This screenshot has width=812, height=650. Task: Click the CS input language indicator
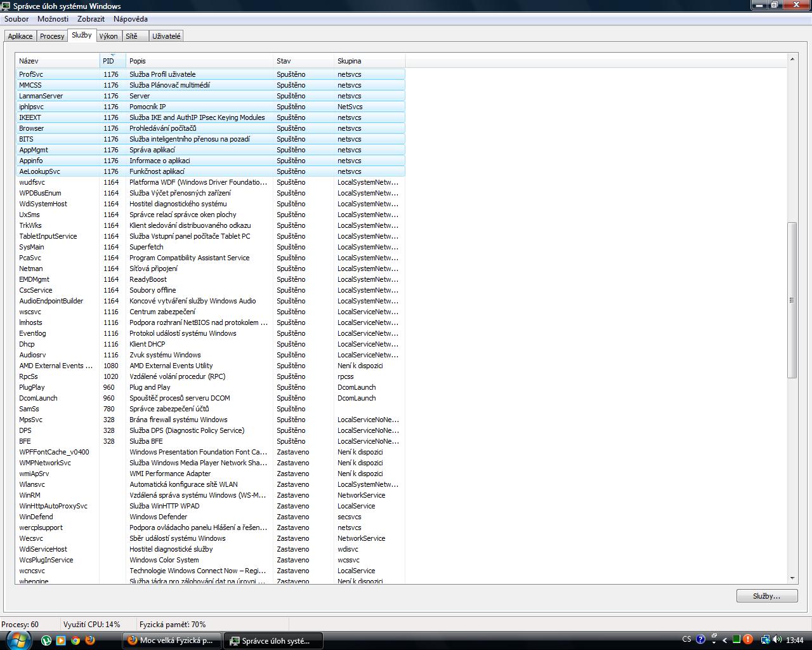687,639
